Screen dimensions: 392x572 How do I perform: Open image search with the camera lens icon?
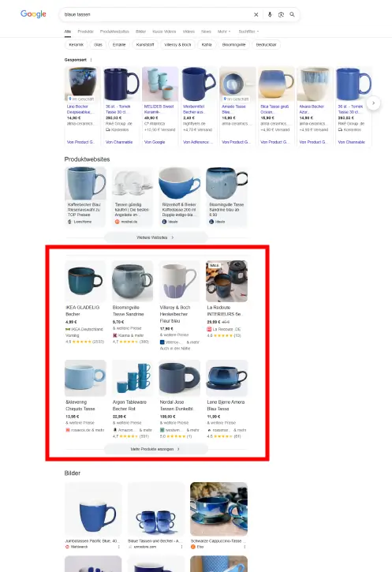pos(281,14)
